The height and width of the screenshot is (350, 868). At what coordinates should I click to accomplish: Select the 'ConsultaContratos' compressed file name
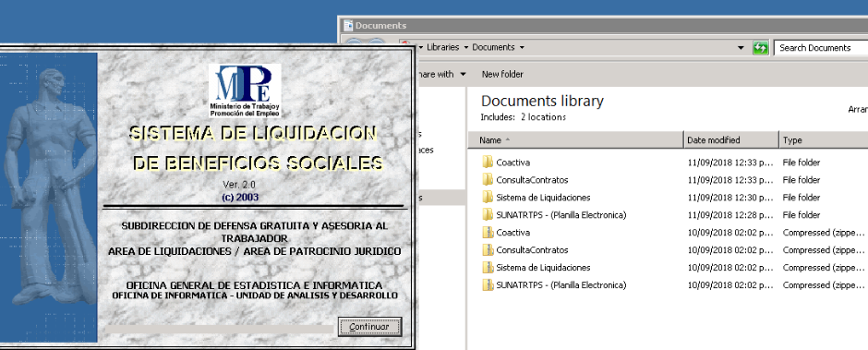(532, 249)
